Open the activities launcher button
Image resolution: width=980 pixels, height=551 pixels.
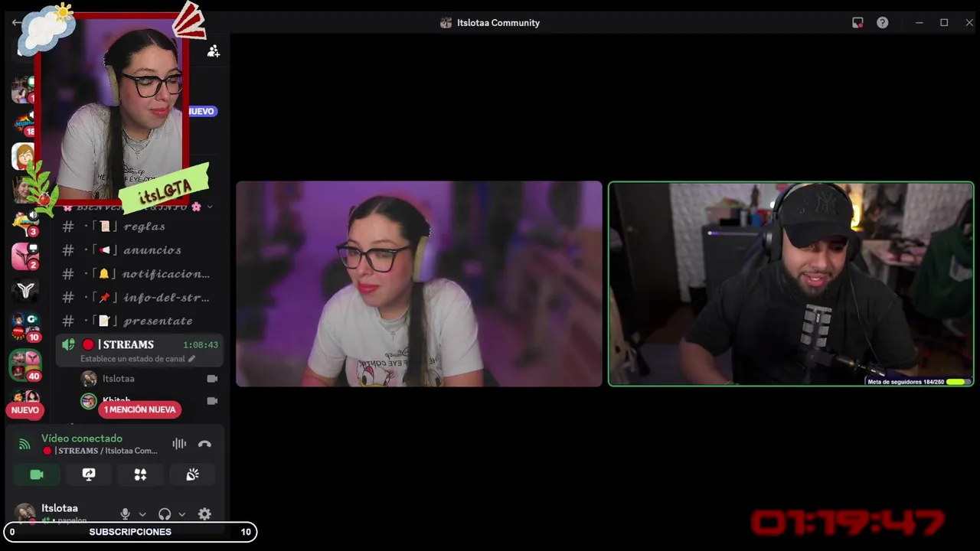coord(140,475)
